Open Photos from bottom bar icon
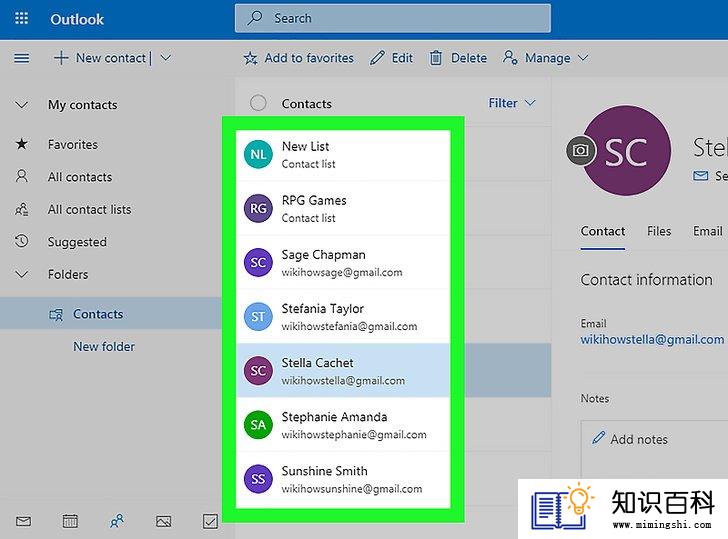Viewport: 728px width, 539px height. [163, 521]
